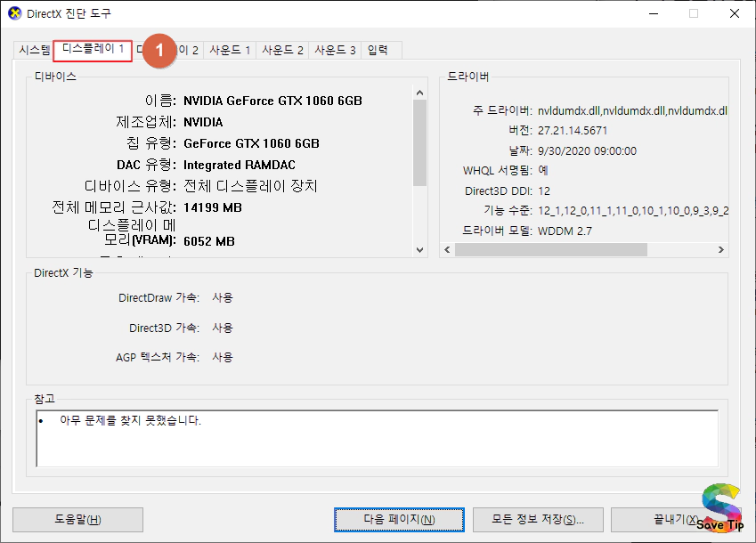This screenshot has width=756, height=543.
Task: Click the AGP 텍스처 가속 status 사용
Action: [x=223, y=358]
